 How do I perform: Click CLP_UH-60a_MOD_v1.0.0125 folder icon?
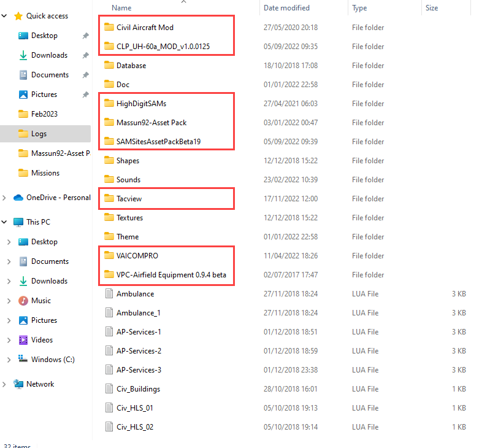coord(109,46)
